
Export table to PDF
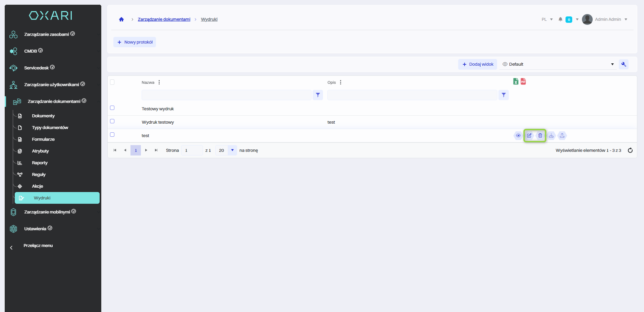click(523, 81)
